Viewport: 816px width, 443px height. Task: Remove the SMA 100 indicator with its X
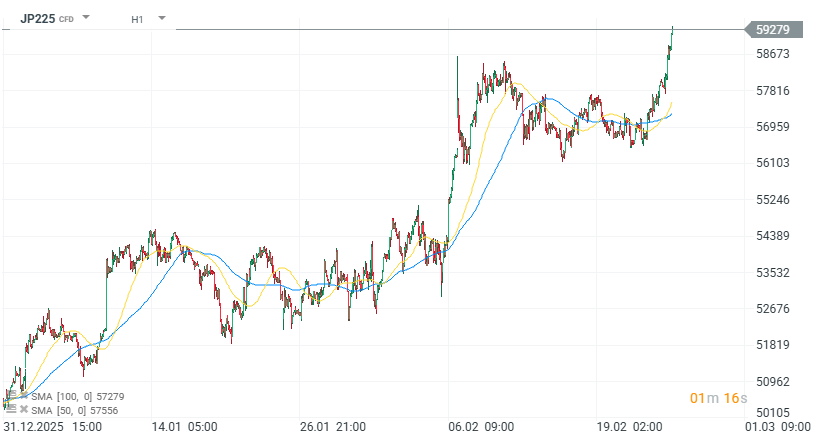(x=24, y=398)
